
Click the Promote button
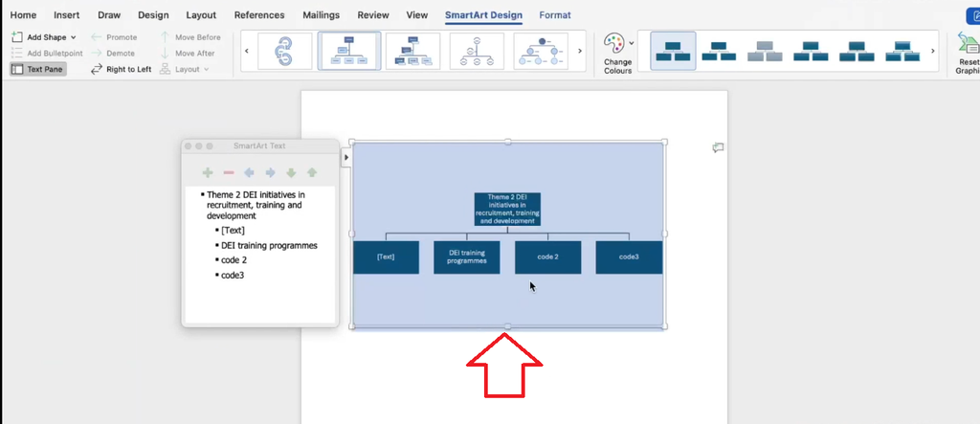tap(114, 37)
